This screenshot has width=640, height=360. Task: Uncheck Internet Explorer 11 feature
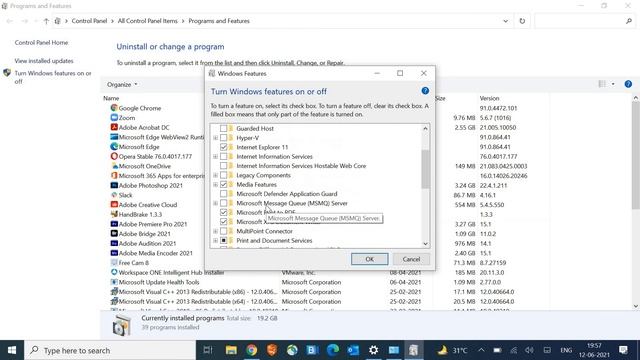[x=223, y=147]
